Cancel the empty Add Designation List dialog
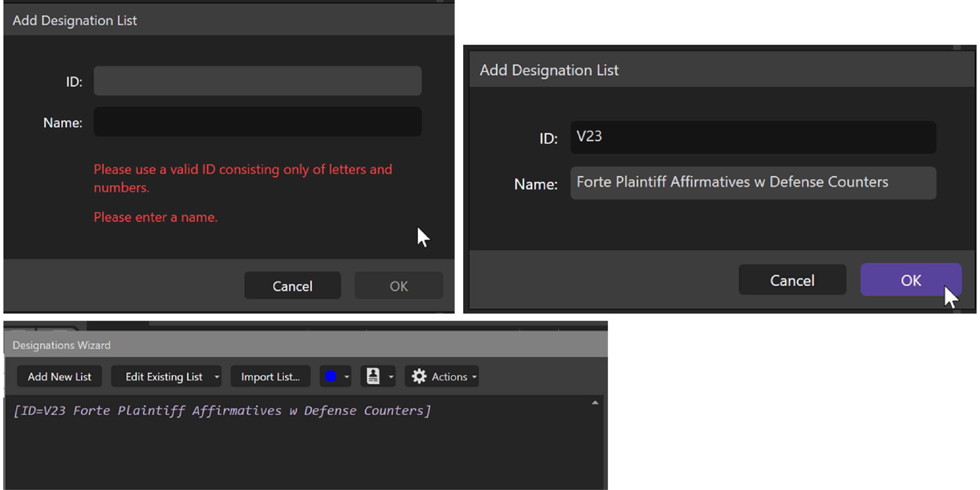980x490 pixels. (292, 286)
